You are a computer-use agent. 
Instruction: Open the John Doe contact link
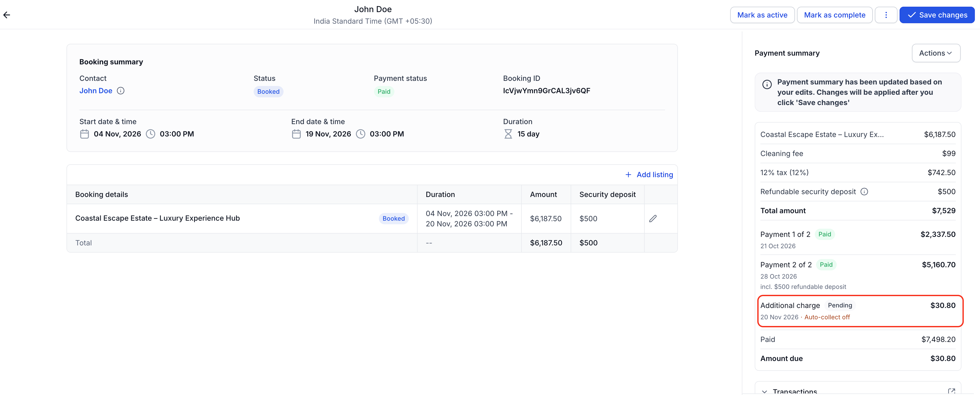point(96,90)
